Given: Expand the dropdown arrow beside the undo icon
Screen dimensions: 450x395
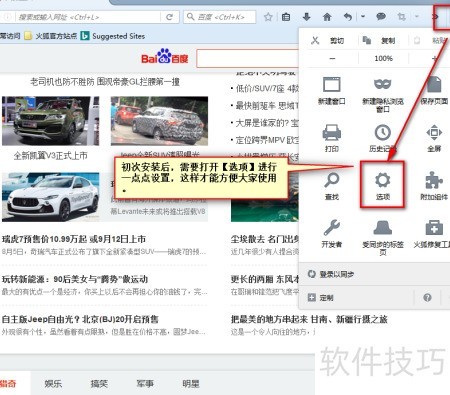Looking at the screenshot, I should coord(363,16).
